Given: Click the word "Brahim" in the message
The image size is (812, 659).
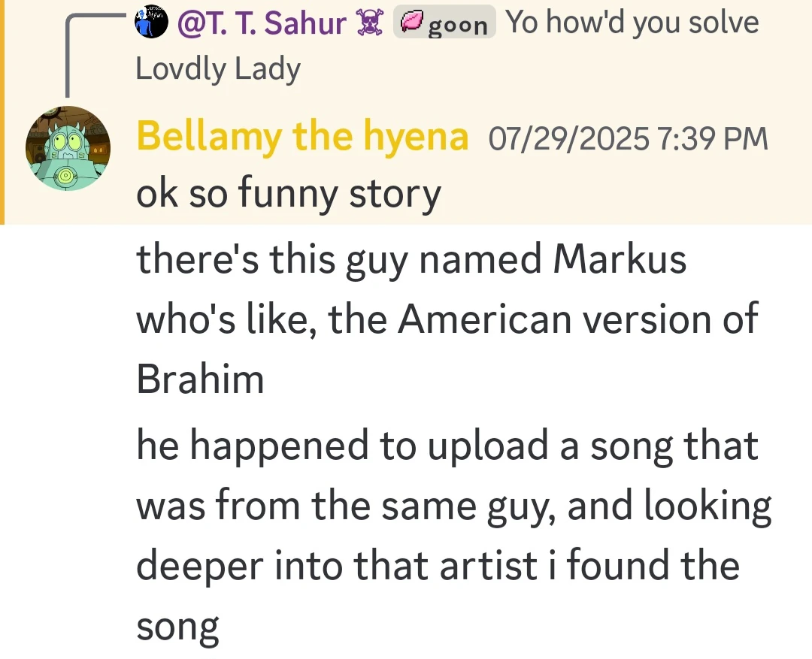Looking at the screenshot, I should pyautogui.click(x=200, y=379).
